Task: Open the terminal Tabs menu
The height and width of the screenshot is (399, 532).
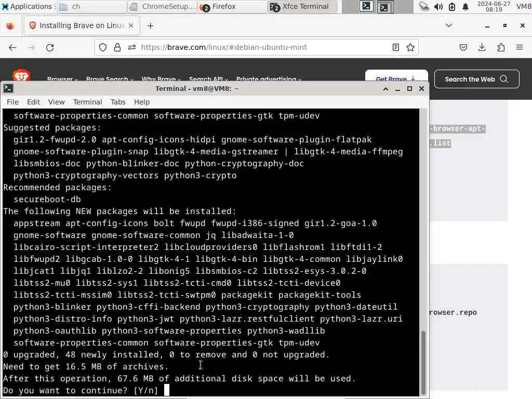Action: (118, 102)
